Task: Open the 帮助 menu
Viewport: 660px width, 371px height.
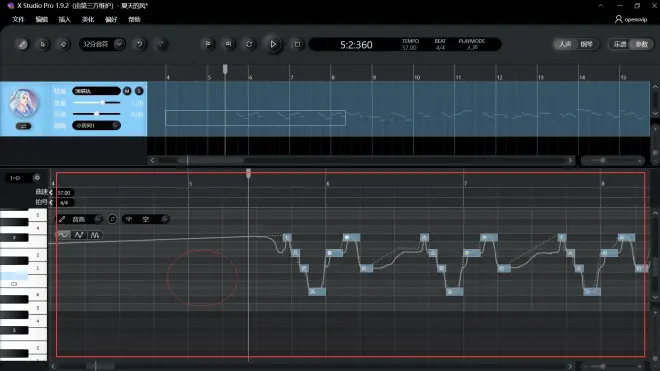Action: 134,19
